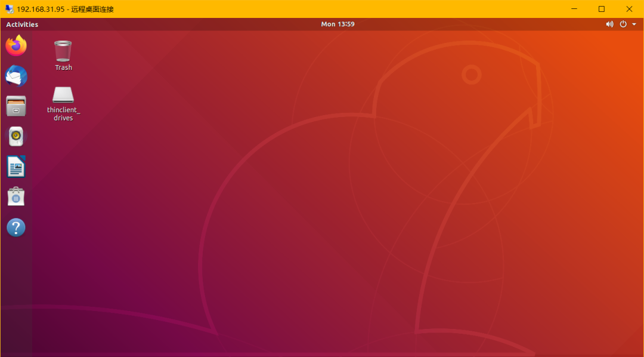
Task: Click the 'Trash' label text
Action: point(64,67)
